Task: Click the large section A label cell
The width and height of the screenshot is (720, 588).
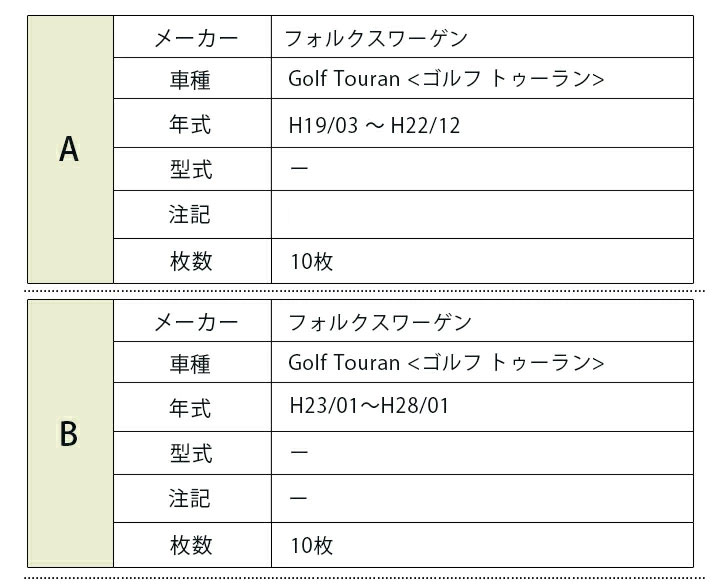Action: (x=69, y=149)
